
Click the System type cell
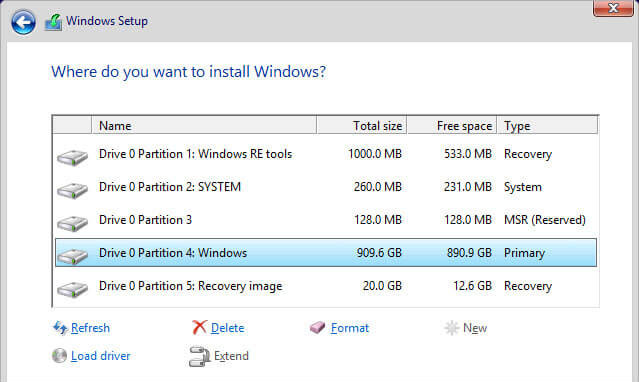(x=523, y=187)
